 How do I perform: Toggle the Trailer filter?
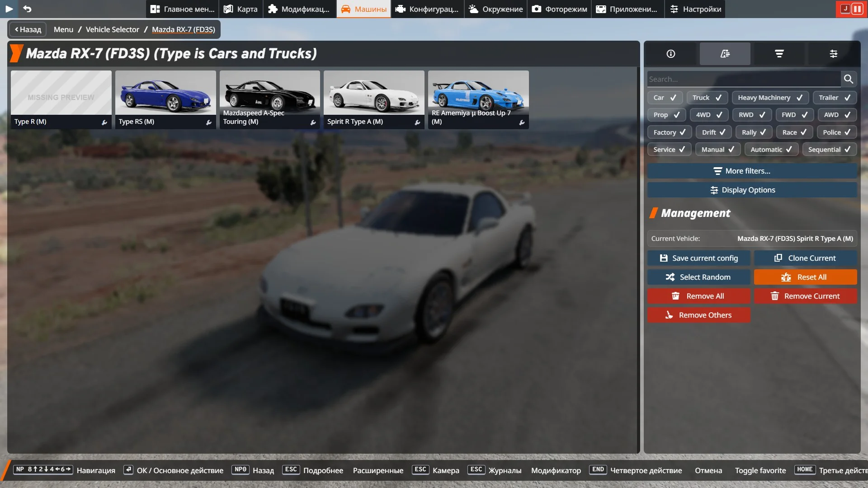(x=835, y=98)
